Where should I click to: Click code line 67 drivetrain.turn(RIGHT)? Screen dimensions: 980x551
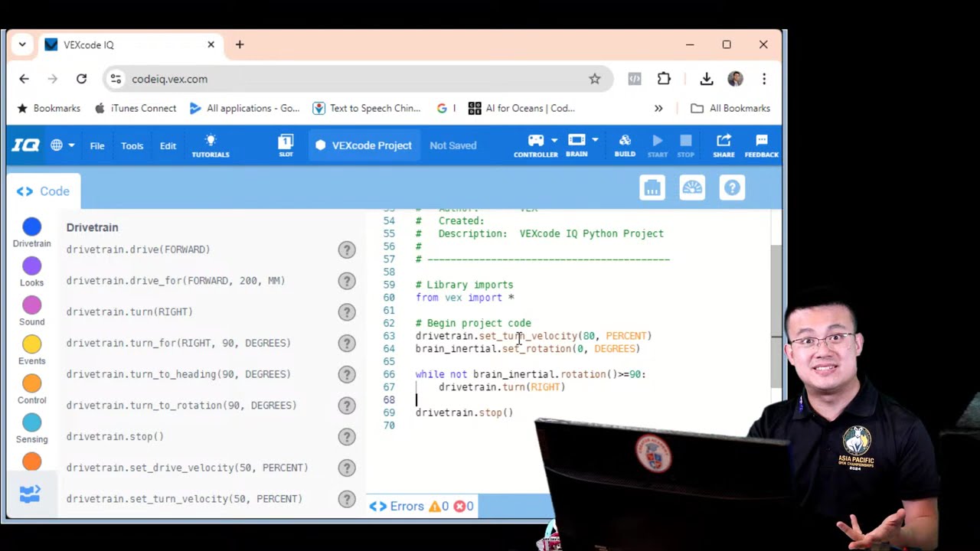[x=501, y=387]
